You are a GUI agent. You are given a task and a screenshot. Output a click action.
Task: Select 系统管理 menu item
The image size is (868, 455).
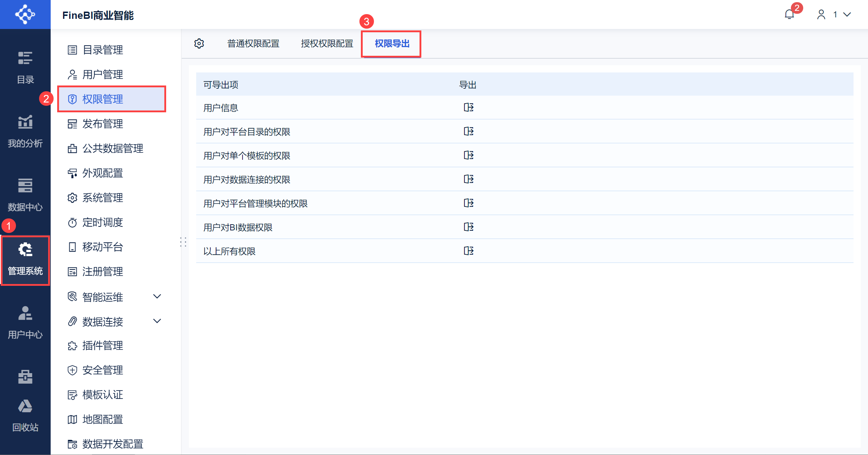coord(102,198)
